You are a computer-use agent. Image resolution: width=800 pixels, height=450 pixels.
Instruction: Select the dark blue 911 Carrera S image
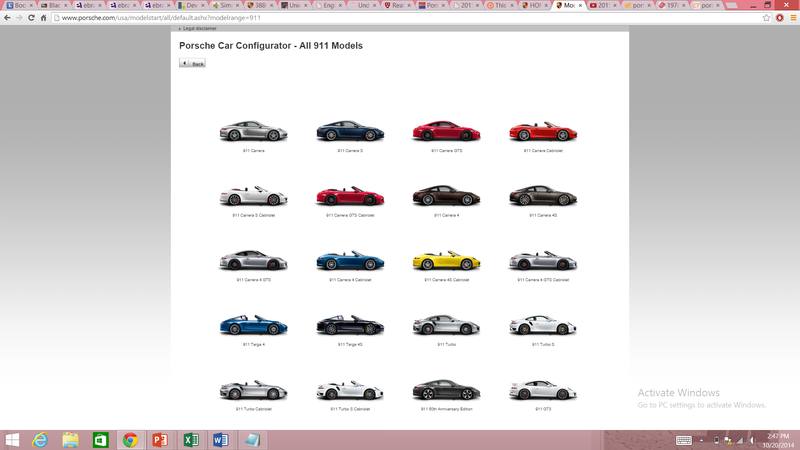tap(350, 131)
